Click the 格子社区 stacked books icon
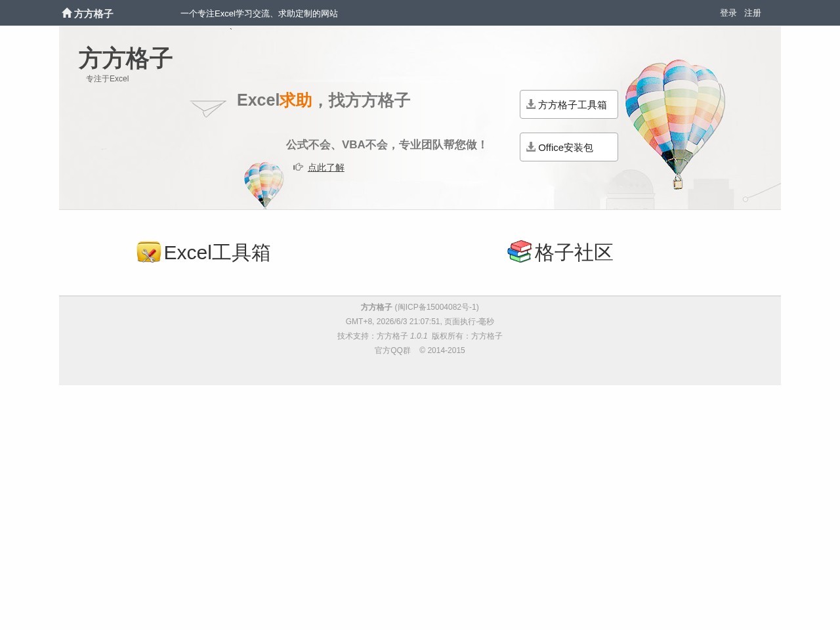 [519, 251]
